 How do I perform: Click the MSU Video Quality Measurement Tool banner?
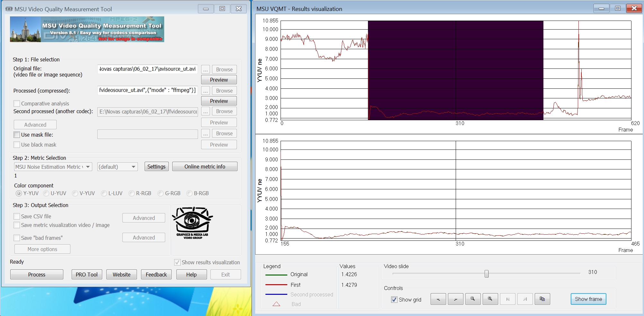(x=87, y=29)
